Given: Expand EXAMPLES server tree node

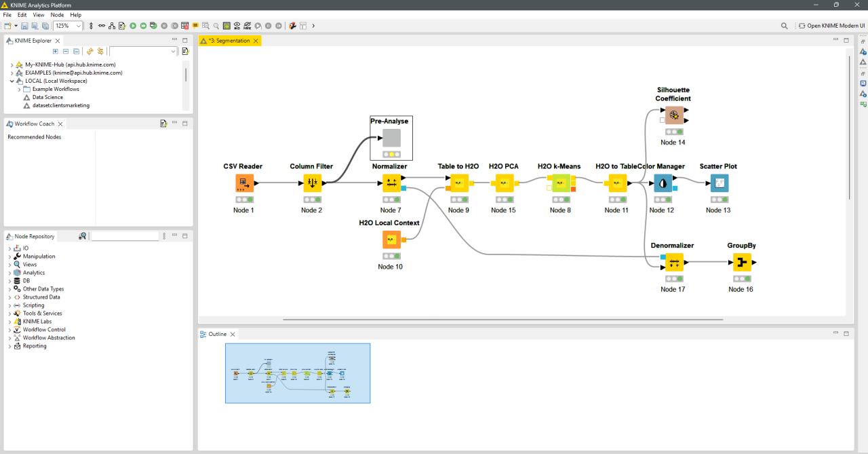Looking at the screenshot, I should pos(12,73).
